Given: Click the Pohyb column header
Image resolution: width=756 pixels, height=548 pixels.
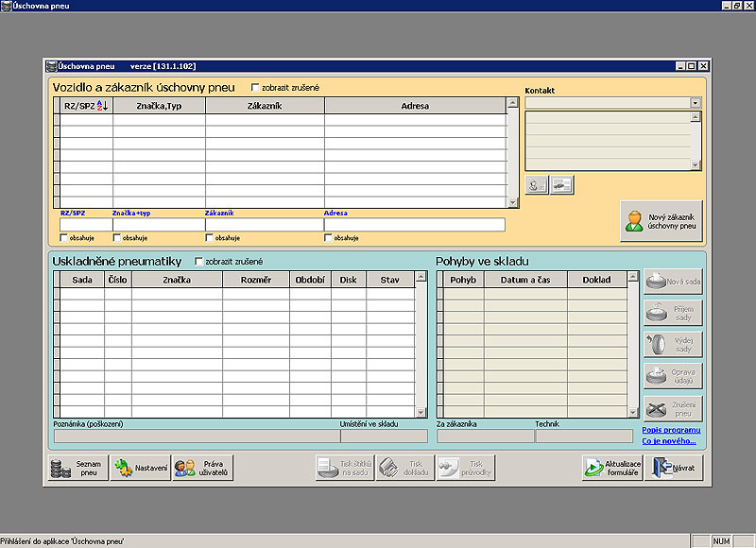Looking at the screenshot, I should (463, 280).
